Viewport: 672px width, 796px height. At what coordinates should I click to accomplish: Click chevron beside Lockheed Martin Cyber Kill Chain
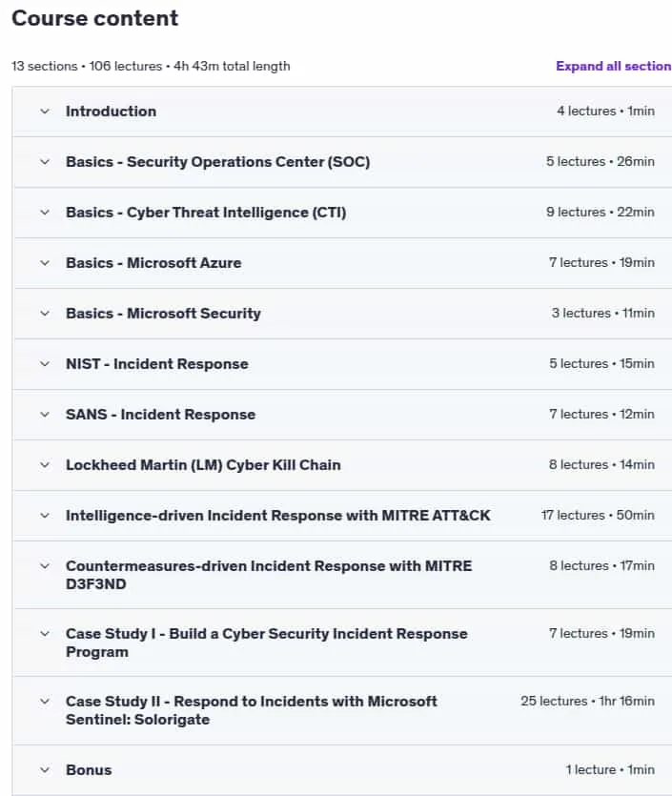pos(45,465)
